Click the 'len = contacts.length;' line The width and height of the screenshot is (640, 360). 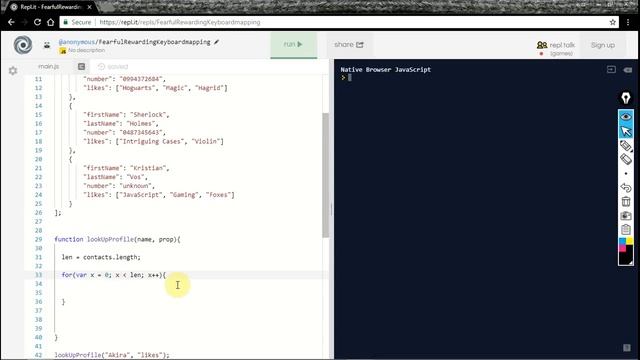101,257
